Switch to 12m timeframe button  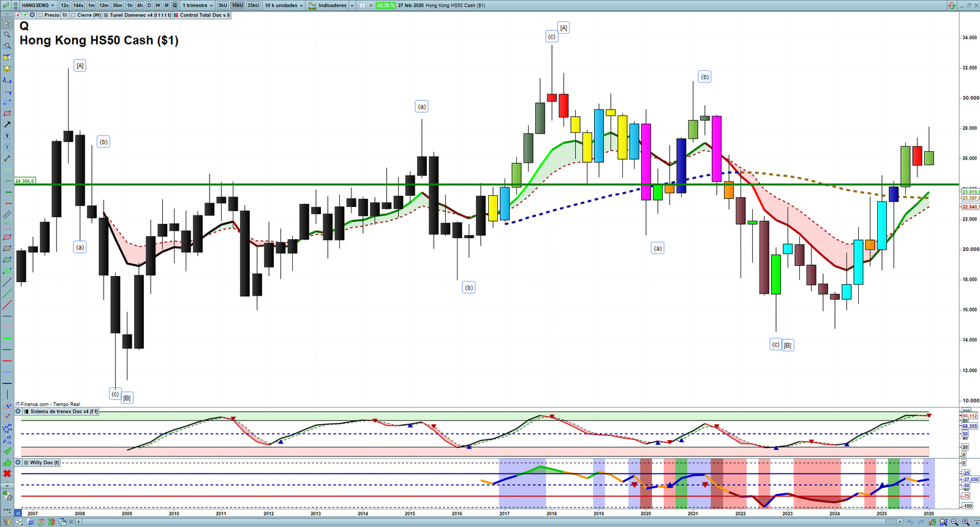pyautogui.click(x=104, y=5)
